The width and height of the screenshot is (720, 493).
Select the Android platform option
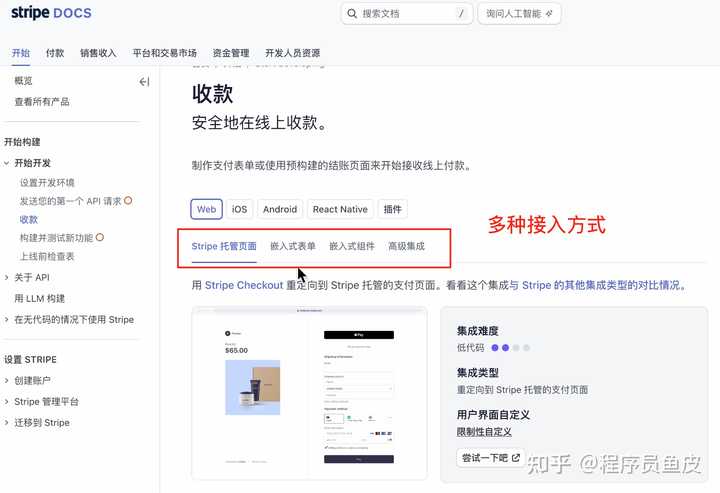280,209
